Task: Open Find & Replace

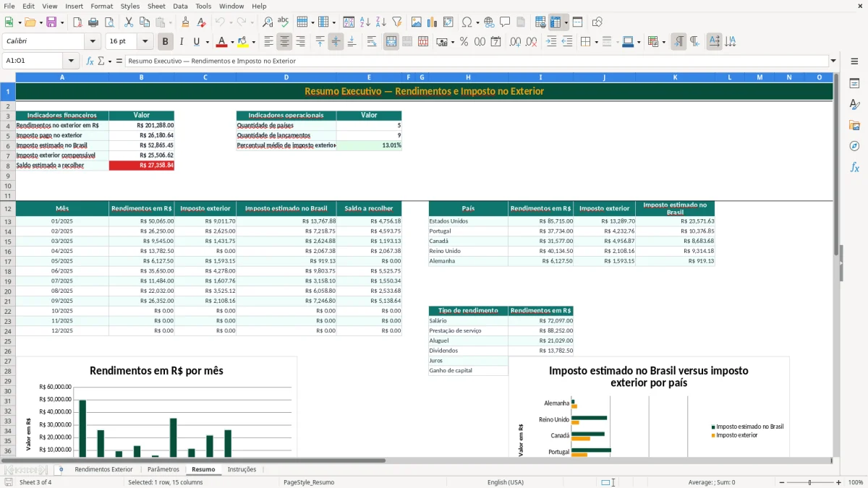Action: point(268,22)
